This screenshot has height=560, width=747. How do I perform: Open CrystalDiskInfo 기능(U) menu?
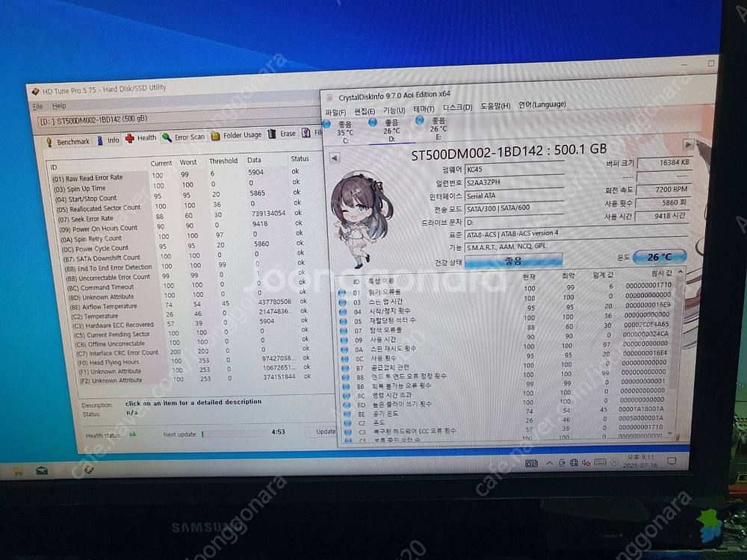(x=394, y=111)
